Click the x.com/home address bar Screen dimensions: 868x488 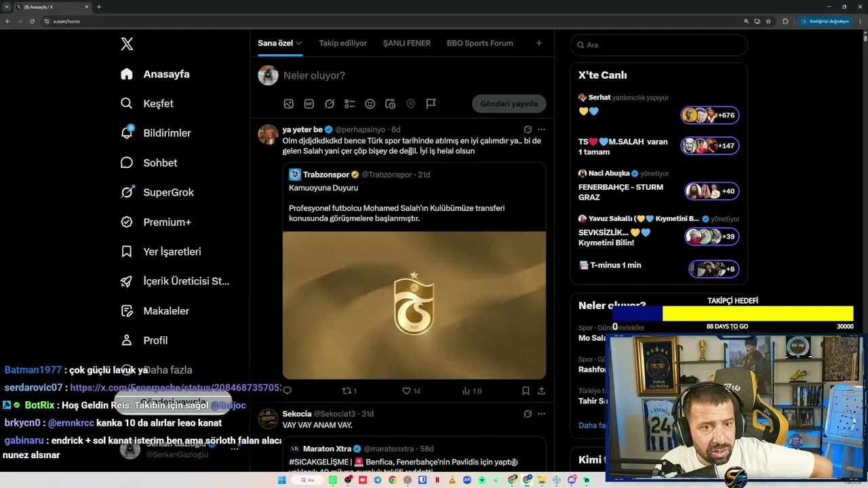click(393, 21)
